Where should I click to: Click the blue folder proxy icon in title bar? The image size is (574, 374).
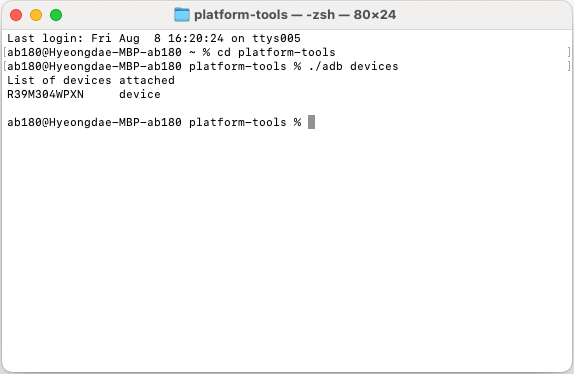pos(182,15)
